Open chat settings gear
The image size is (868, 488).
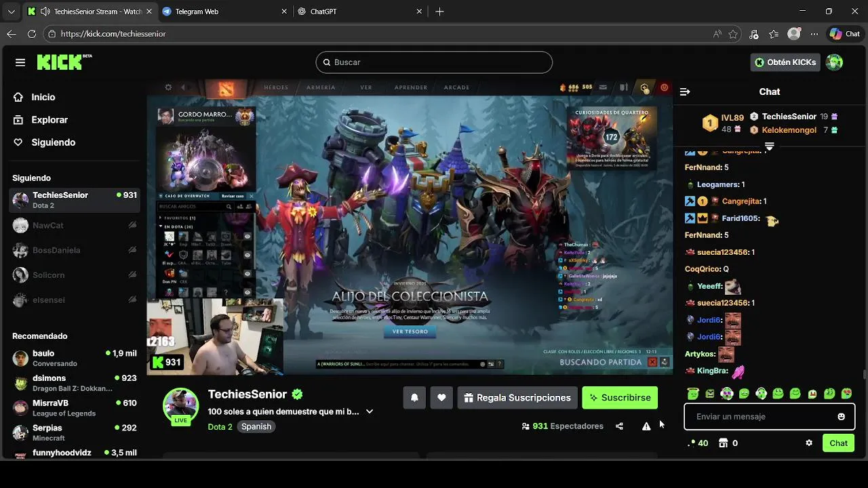(x=809, y=443)
